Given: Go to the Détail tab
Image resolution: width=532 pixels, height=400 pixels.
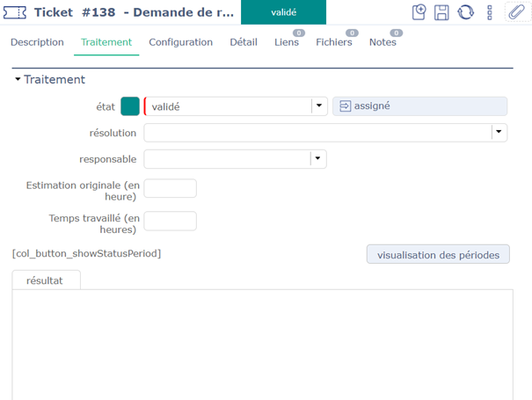Looking at the screenshot, I should 244,42.
